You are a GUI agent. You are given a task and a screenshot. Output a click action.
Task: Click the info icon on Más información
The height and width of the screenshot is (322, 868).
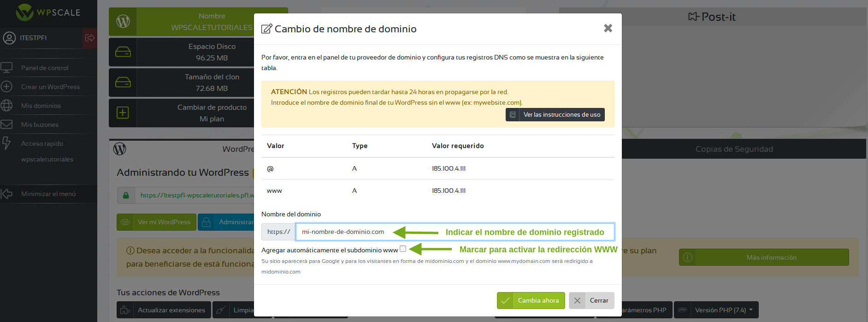pyautogui.click(x=687, y=257)
